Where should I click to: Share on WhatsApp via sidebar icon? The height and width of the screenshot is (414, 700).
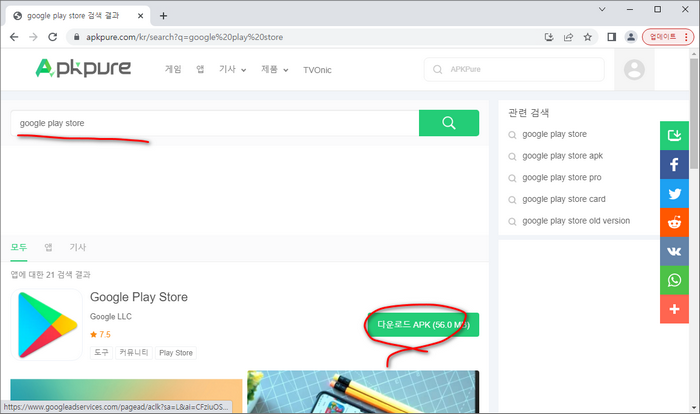674,280
